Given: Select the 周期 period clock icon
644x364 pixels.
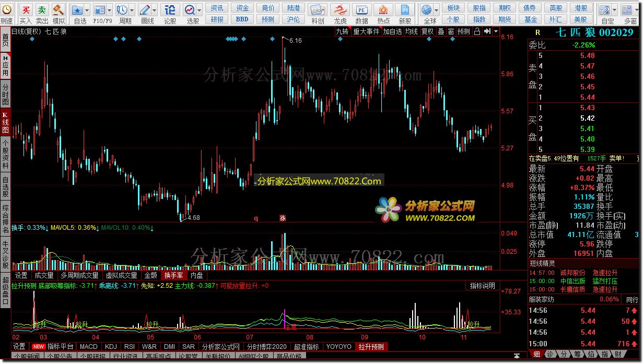Looking at the screenshot, I should (x=122, y=10).
